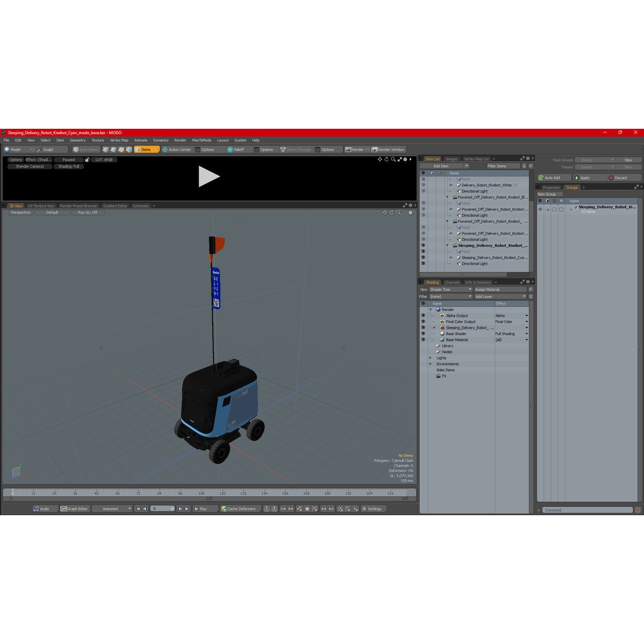
Task: Collapse the Render tree node
Action: [431, 309]
